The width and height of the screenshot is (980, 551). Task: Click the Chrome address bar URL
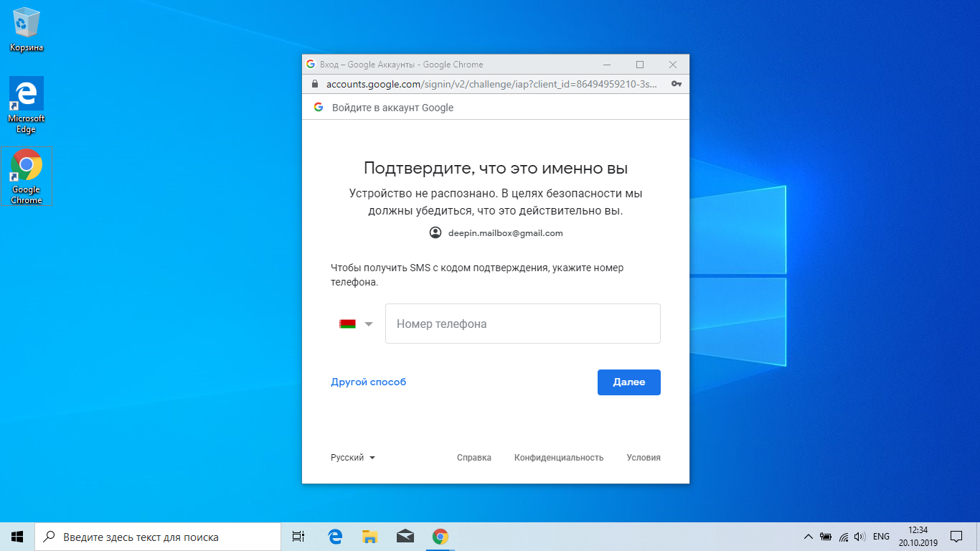(x=491, y=84)
